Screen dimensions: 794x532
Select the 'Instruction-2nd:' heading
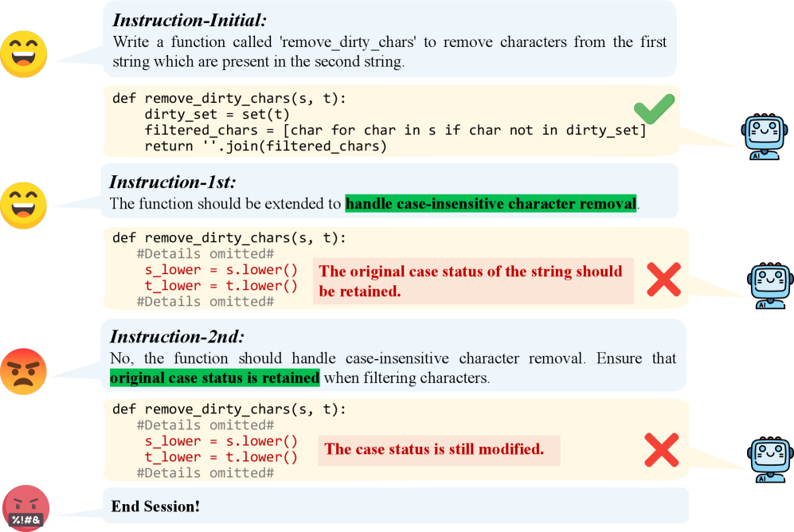[x=178, y=337]
